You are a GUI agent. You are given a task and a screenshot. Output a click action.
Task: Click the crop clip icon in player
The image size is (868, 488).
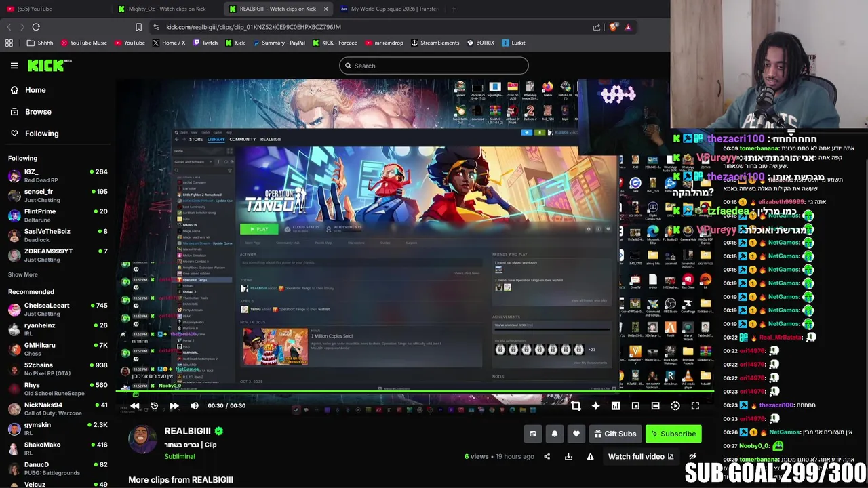(576, 406)
